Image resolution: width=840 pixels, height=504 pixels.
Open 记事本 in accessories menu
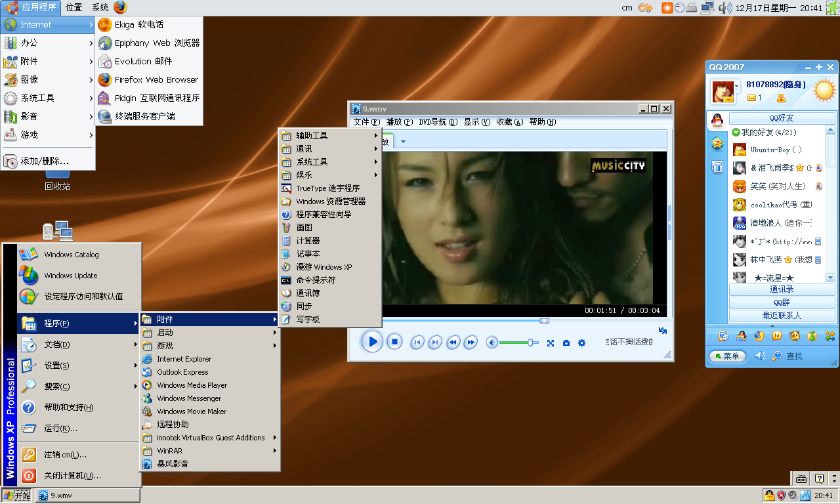point(330,254)
